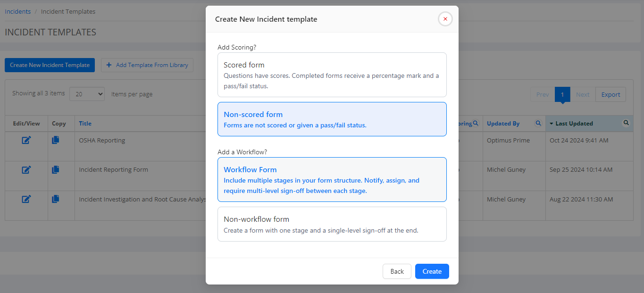Open edit icon for OSHA Reporting
Viewport: 644px width, 293px height.
[x=26, y=140]
